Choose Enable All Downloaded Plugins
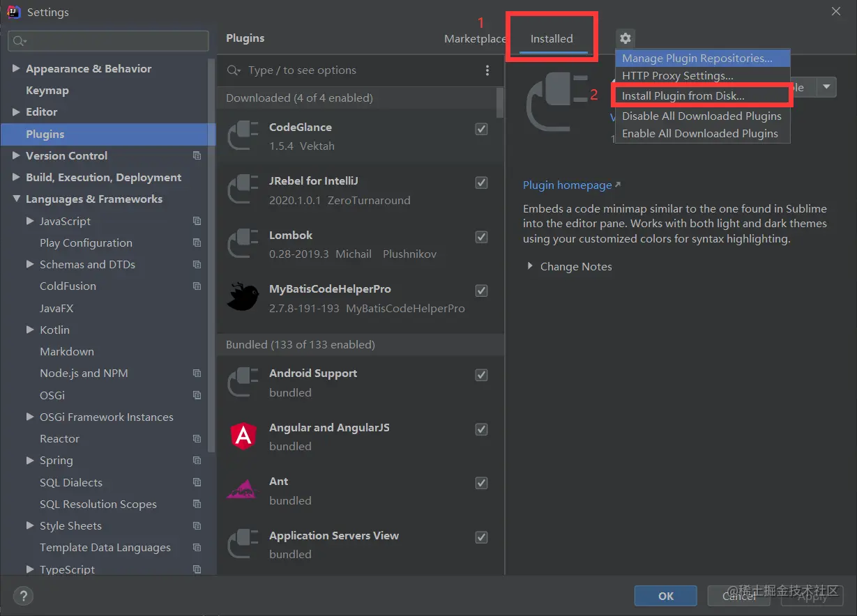 [702, 133]
